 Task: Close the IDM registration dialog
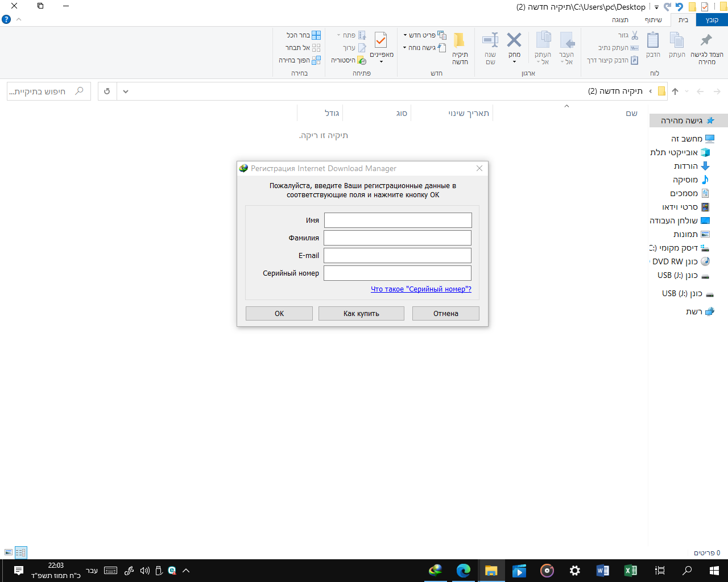479,168
